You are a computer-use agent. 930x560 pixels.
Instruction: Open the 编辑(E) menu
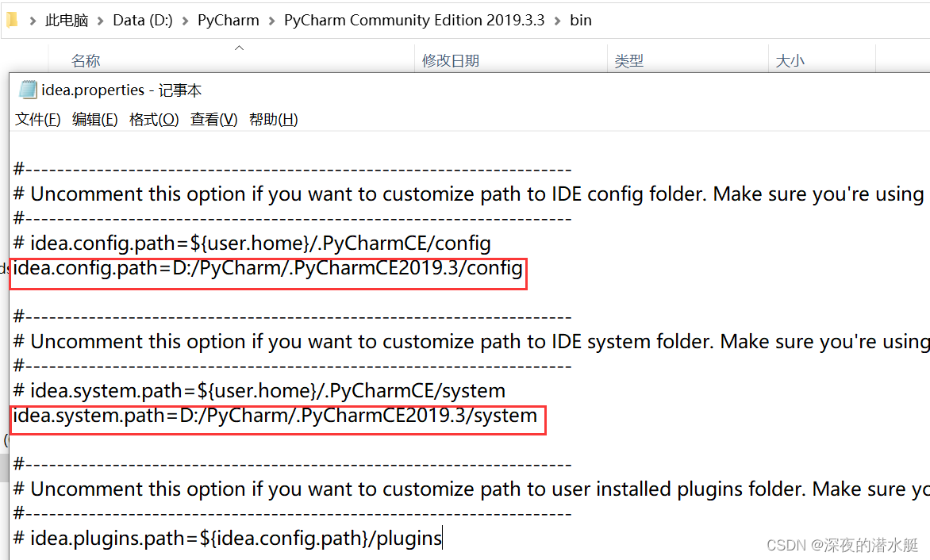94,119
